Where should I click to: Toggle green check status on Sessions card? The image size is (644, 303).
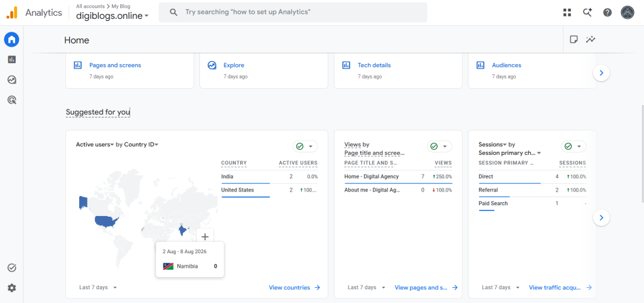coord(574,146)
